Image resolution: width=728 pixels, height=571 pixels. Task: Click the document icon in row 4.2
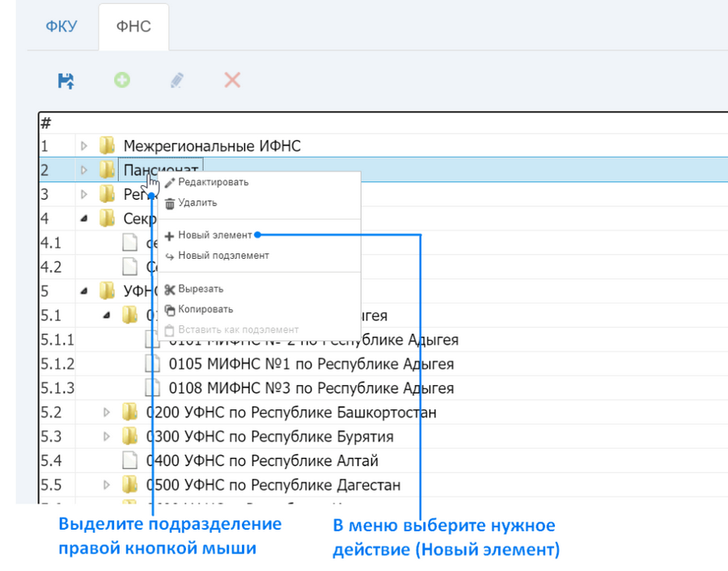click(130, 266)
